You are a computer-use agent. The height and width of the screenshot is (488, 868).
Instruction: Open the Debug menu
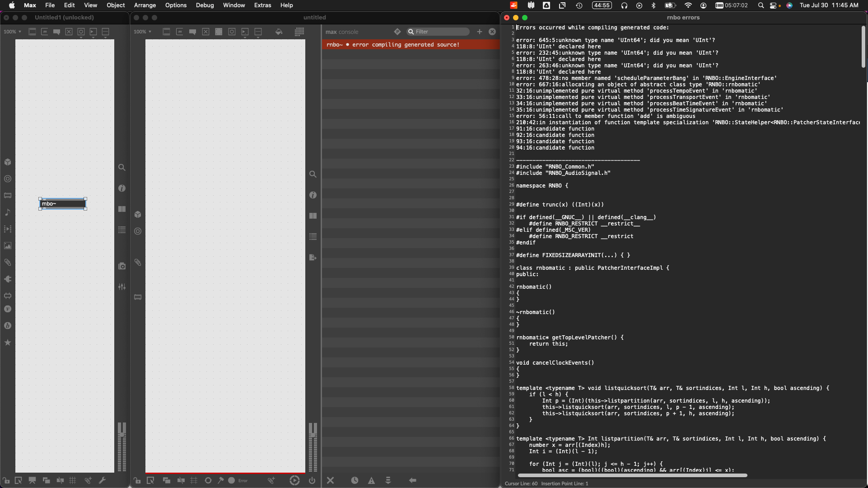click(205, 5)
